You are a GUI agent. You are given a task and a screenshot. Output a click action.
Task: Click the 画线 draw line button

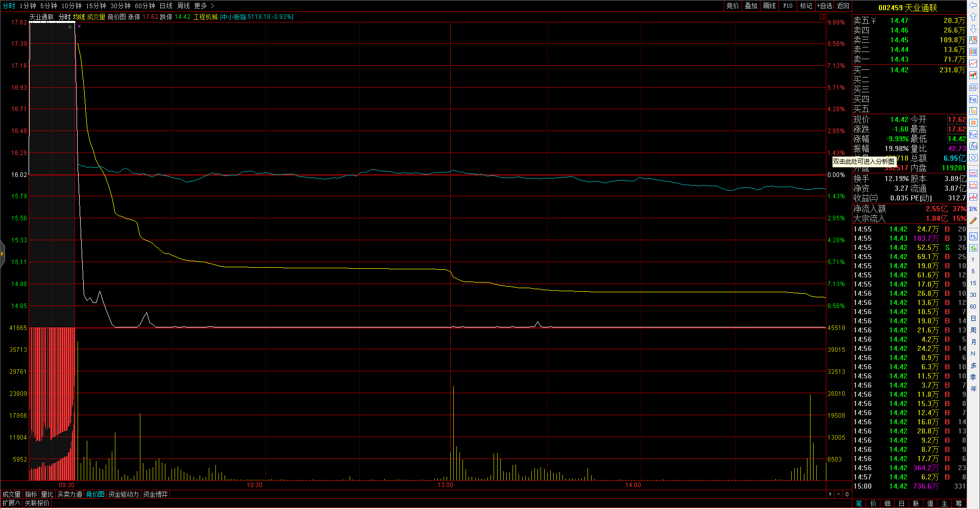coord(769,6)
